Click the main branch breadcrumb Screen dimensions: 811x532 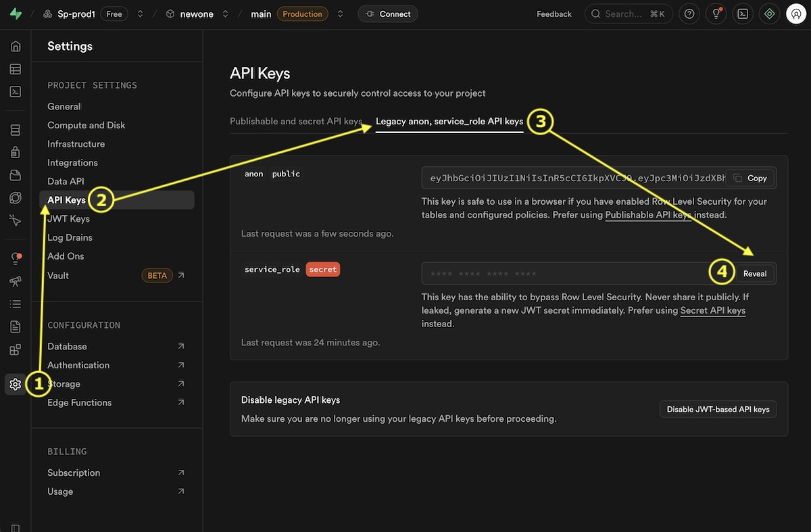point(261,14)
